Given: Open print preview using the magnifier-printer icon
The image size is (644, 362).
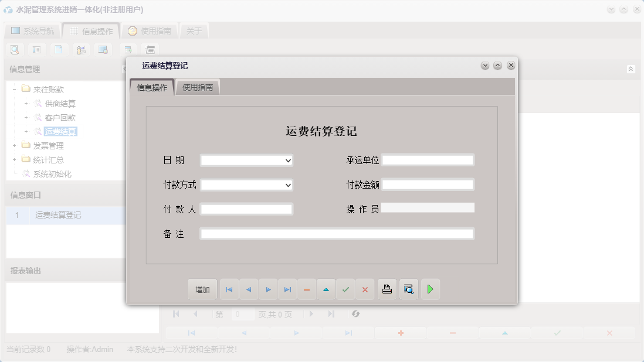Looking at the screenshot, I should click(408, 289).
